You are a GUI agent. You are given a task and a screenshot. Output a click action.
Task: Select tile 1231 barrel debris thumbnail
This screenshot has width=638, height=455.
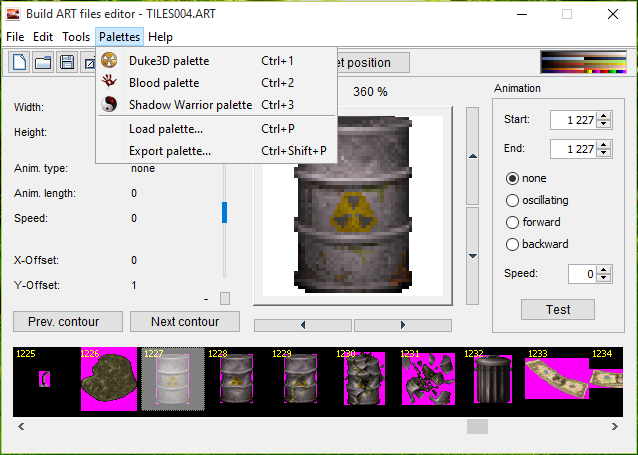point(428,379)
